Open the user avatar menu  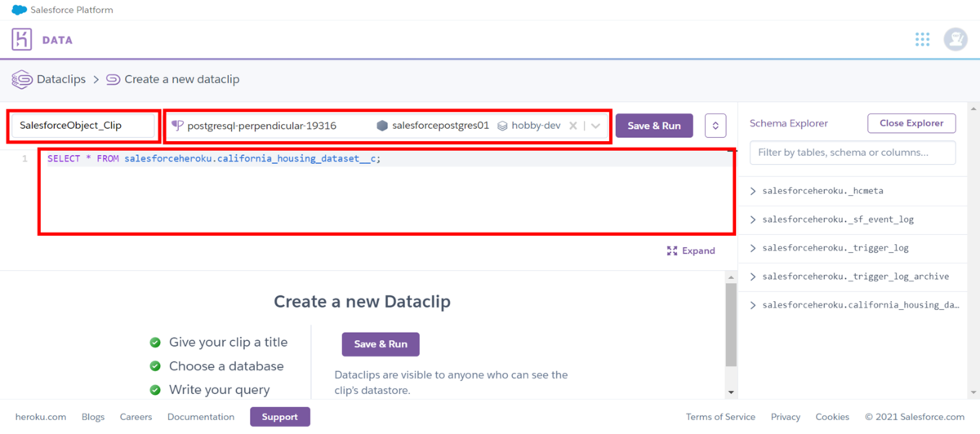point(955,39)
